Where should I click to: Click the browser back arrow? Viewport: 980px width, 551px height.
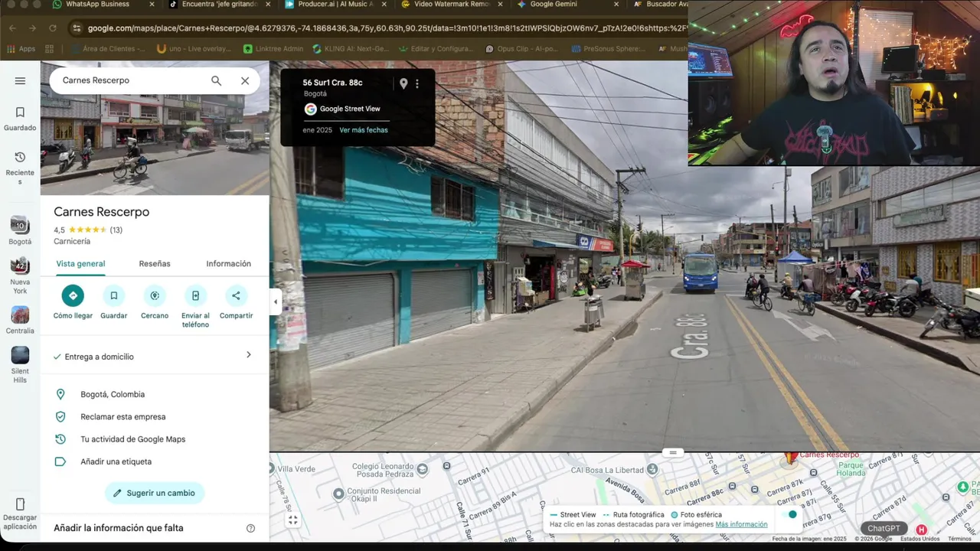[x=12, y=28]
